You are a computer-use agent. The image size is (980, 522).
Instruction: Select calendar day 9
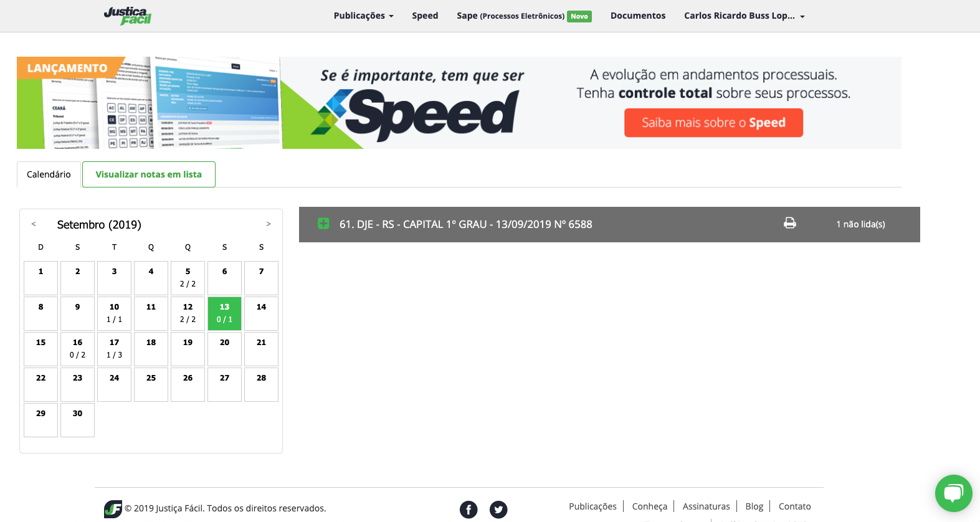77,313
